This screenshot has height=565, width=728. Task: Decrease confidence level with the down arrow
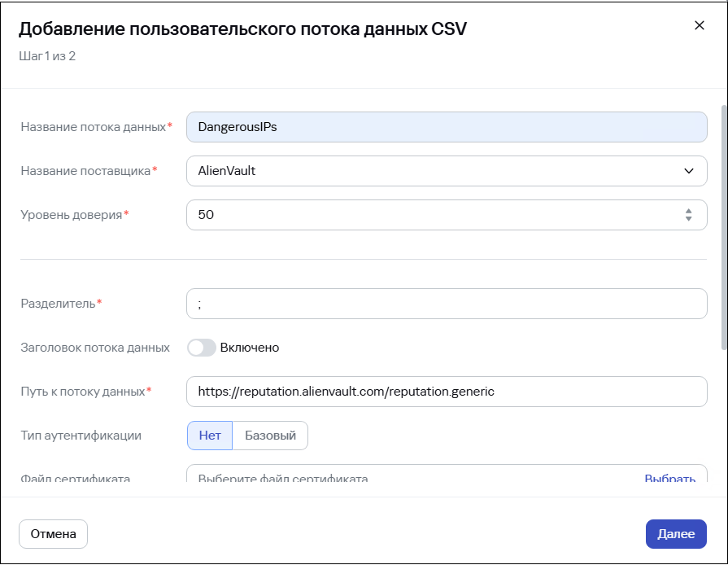coord(688,218)
